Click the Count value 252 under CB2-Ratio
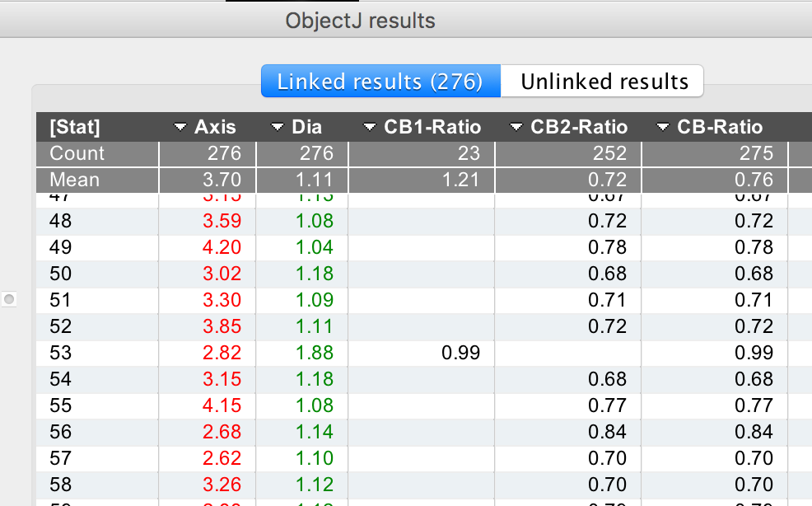 pyautogui.click(x=610, y=153)
